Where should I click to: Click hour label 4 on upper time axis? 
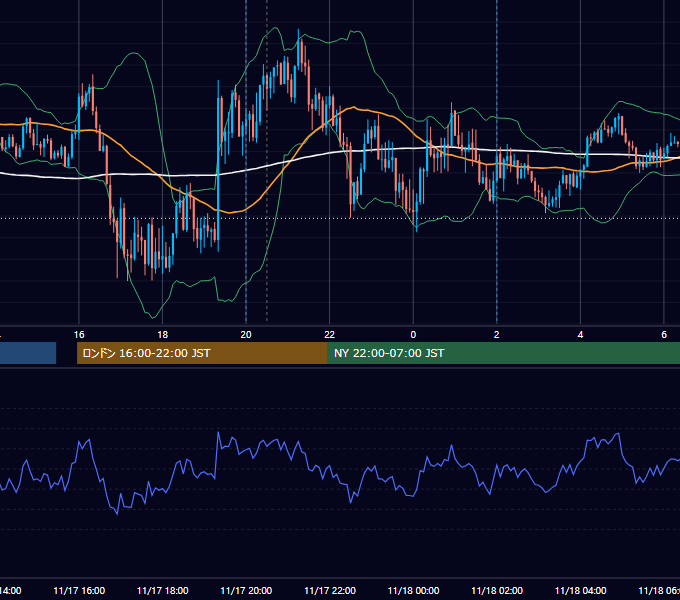pyautogui.click(x=580, y=335)
